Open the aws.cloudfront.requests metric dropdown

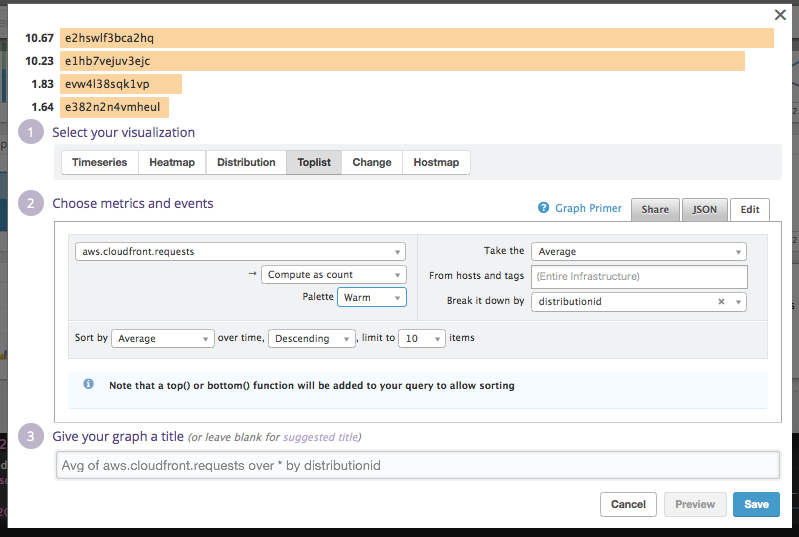pyautogui.click(x=240, y=252)
